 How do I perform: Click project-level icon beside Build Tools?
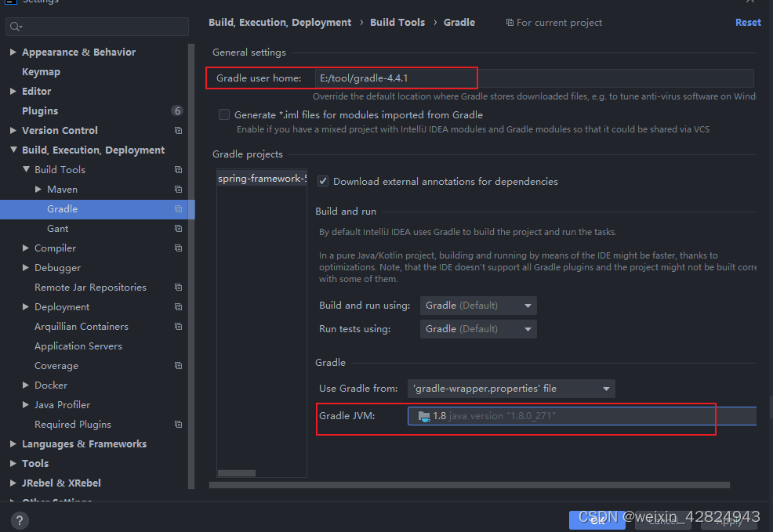pos(179,170)
